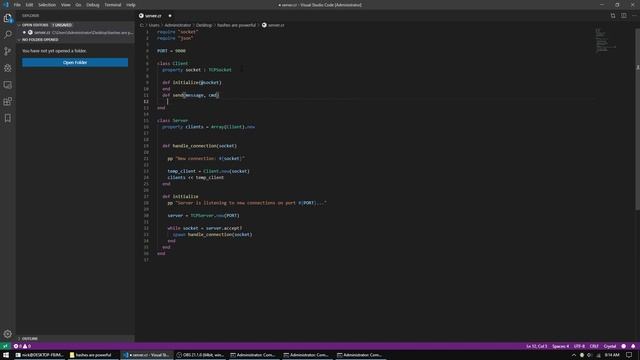640x360 pixels.
Task: Show hidden system tray icons
Action: [x=573, y=355]
